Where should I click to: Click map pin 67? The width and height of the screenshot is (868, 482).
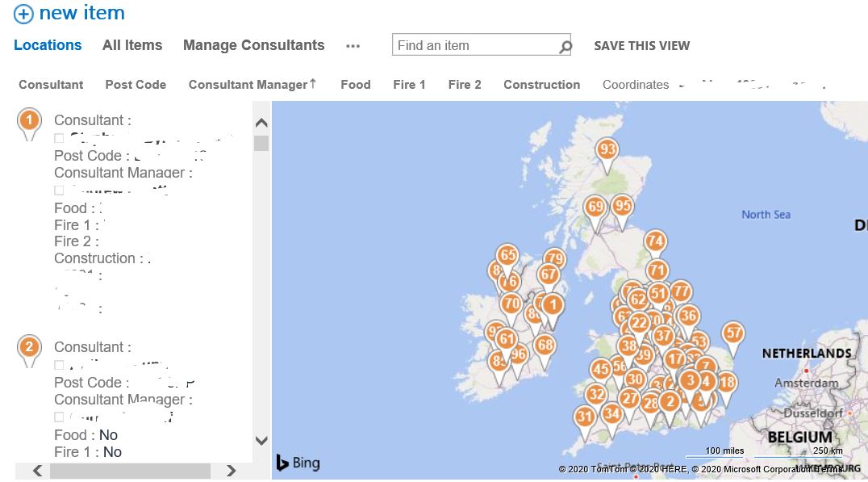click(x=549, y=275)
